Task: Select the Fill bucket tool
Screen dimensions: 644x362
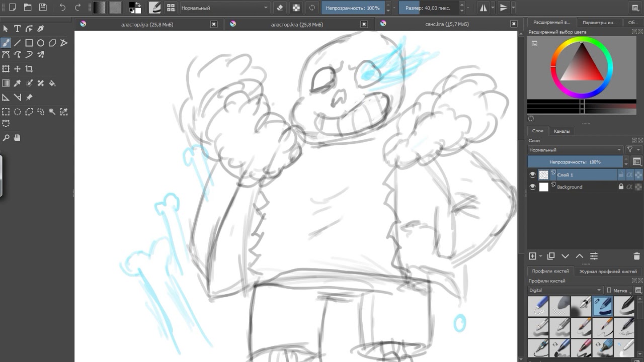Action: tap(52, 83)
